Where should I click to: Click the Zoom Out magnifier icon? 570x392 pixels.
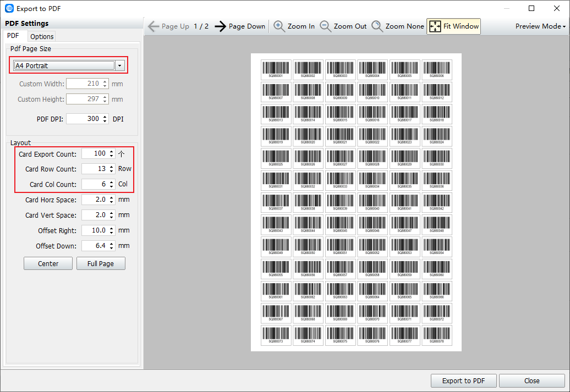(325, 26)
